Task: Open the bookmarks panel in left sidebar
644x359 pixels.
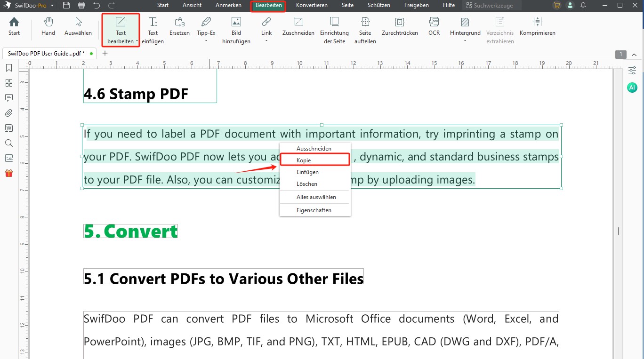Action: tap(9, 68)
